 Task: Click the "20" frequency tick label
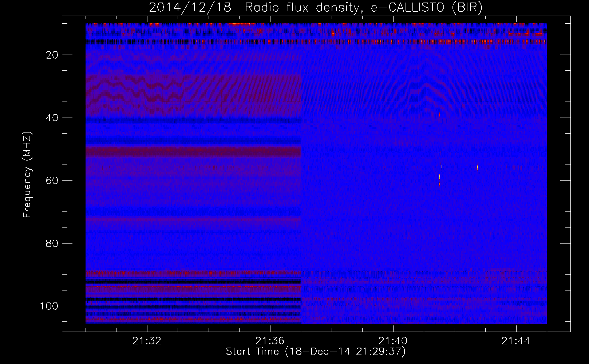pos(52,55)
